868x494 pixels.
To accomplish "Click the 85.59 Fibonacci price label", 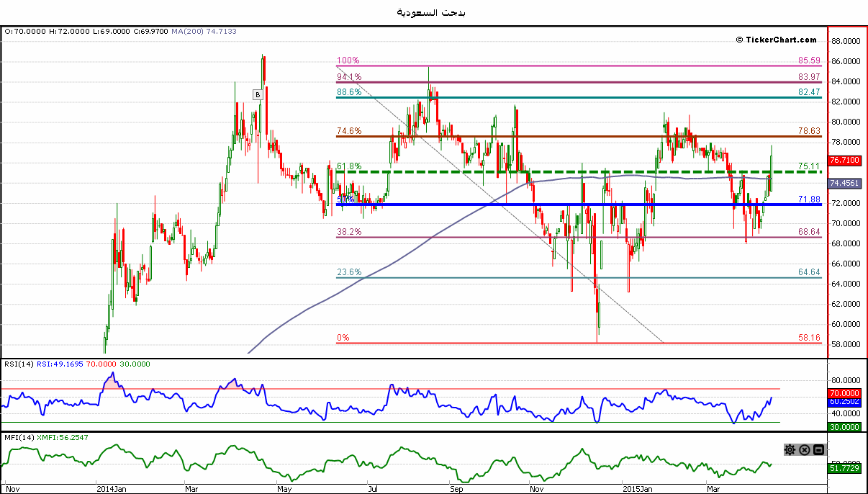I will pyautogui.click(x=809, y=61).
